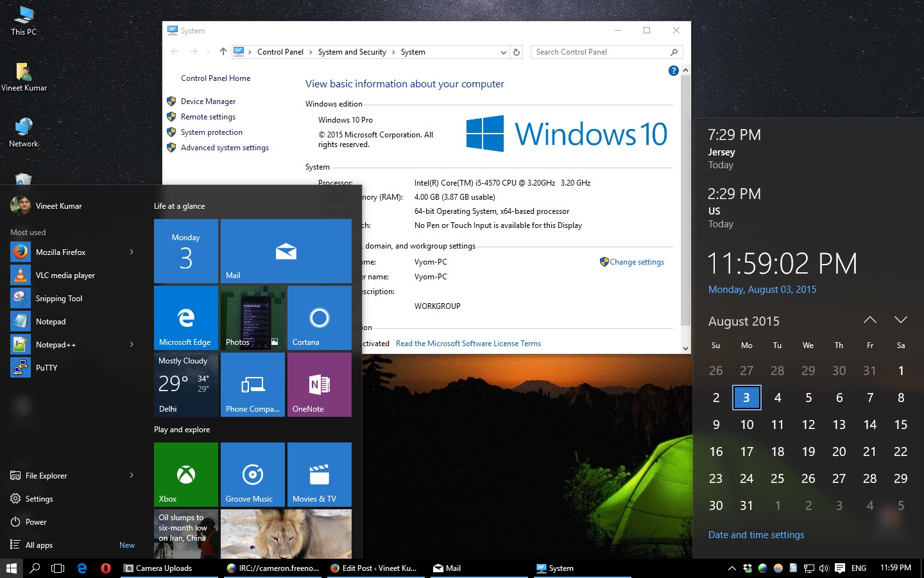Screen dimensions: 924x578
Task: Go up one level in Control Panel
Action: pos(223,52)
